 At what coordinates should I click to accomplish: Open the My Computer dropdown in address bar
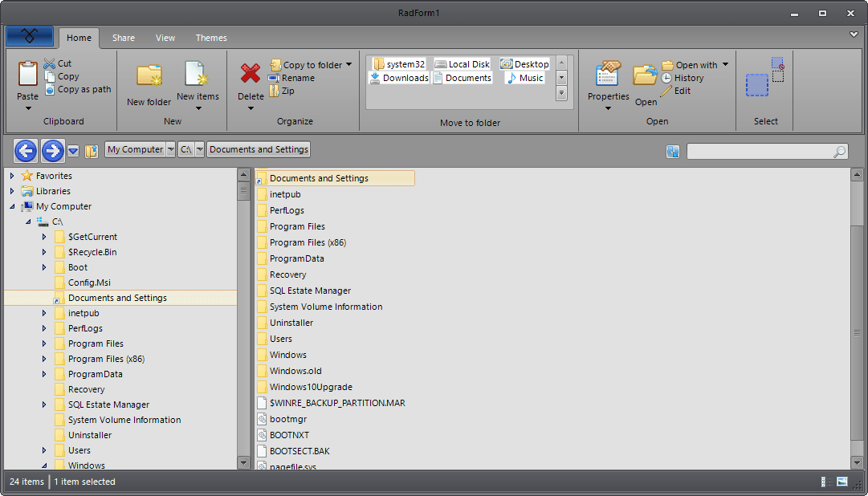click(171, 149)
